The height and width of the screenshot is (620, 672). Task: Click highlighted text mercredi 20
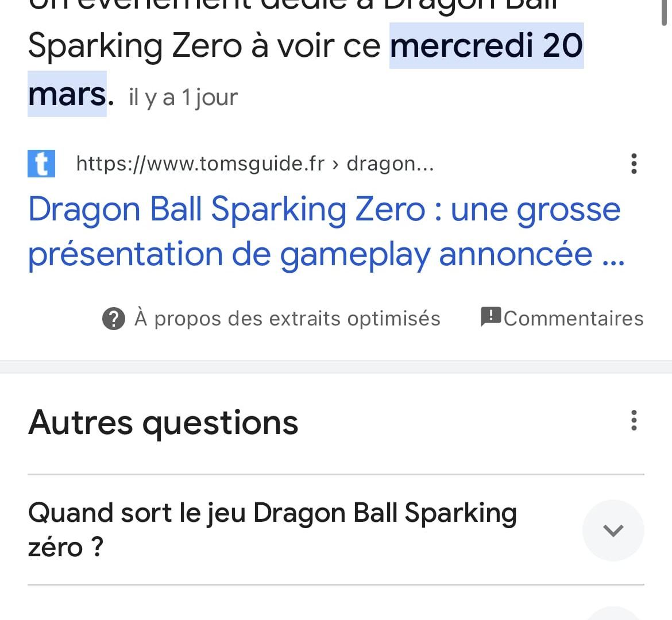tap(486, 45)
